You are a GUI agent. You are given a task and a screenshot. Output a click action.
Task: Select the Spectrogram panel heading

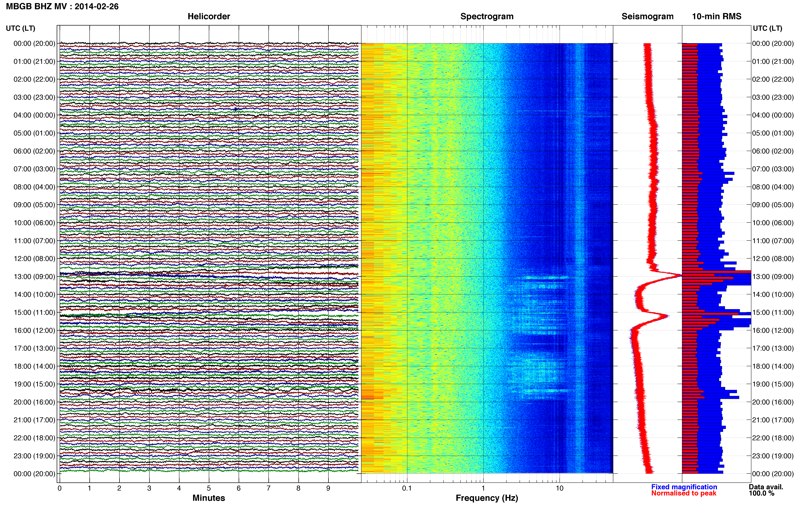click(487, 16)
